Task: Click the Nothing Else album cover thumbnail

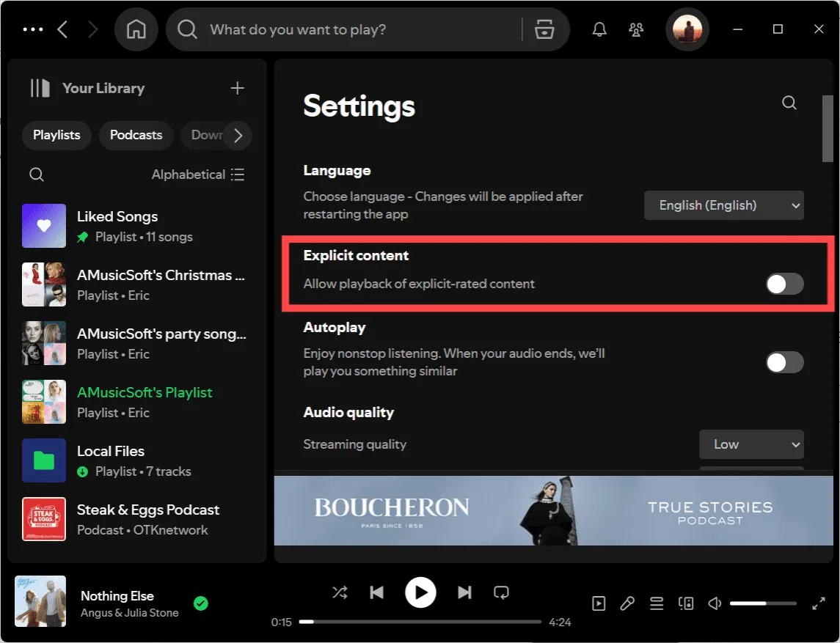Action: click(x=40, y=601)
